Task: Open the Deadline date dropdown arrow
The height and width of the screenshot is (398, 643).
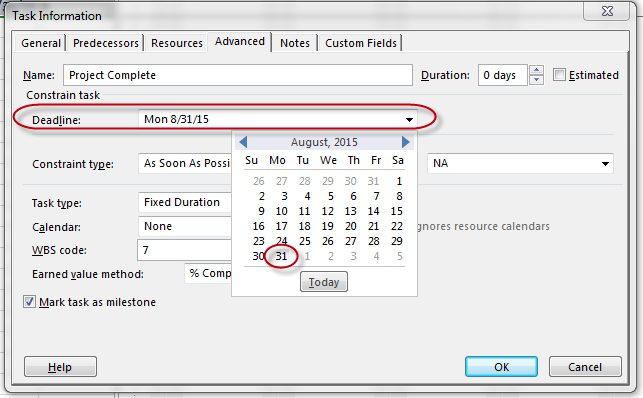Action: pos(409,120)
